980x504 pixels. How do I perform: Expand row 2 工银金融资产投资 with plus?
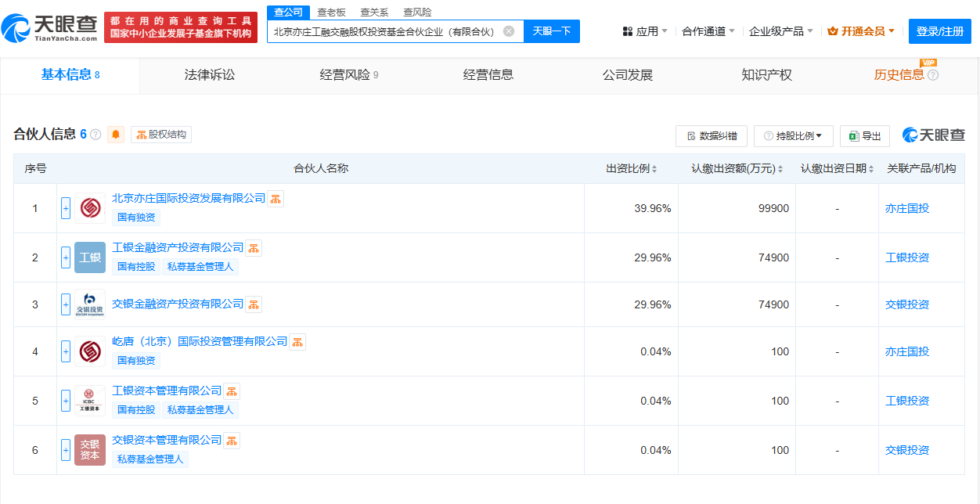tap(66, 257)
